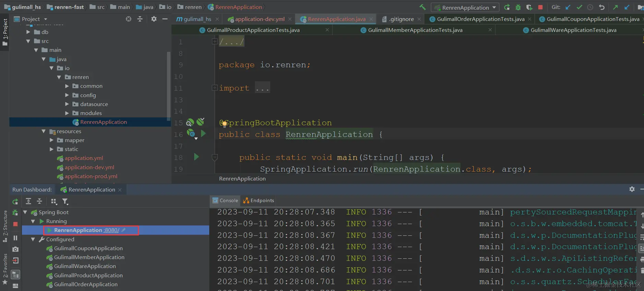Click the renren breadcrumb in the navigation bar
Screen dimensions: 644x291
[189, 7]
